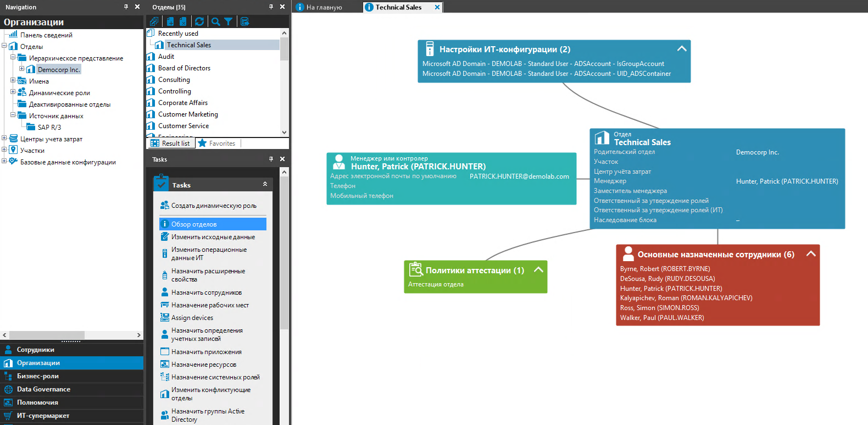
Task: Open the Favorites tab
Action: [217, 143]
